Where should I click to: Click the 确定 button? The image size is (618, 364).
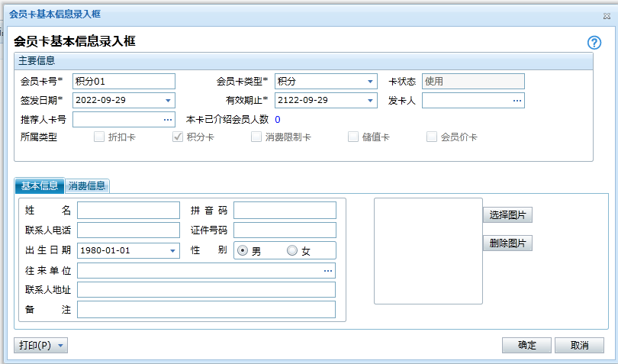point(526,346)
